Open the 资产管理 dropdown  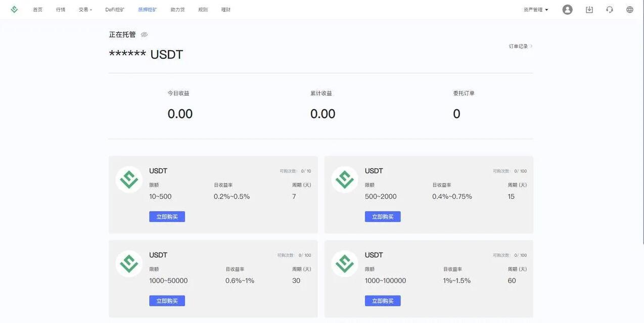tap(536, 10)
